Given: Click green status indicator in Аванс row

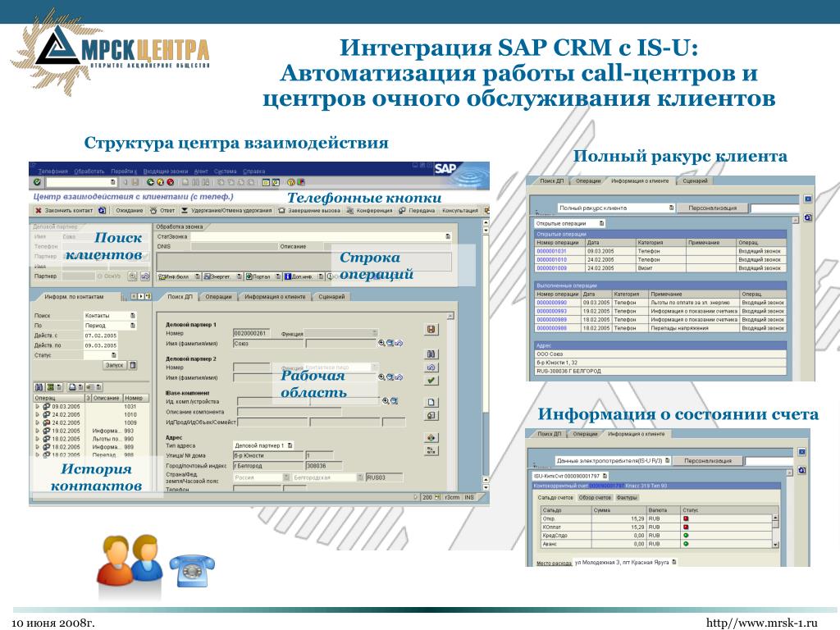Looking at the screenshot, I should pos(686,544).
